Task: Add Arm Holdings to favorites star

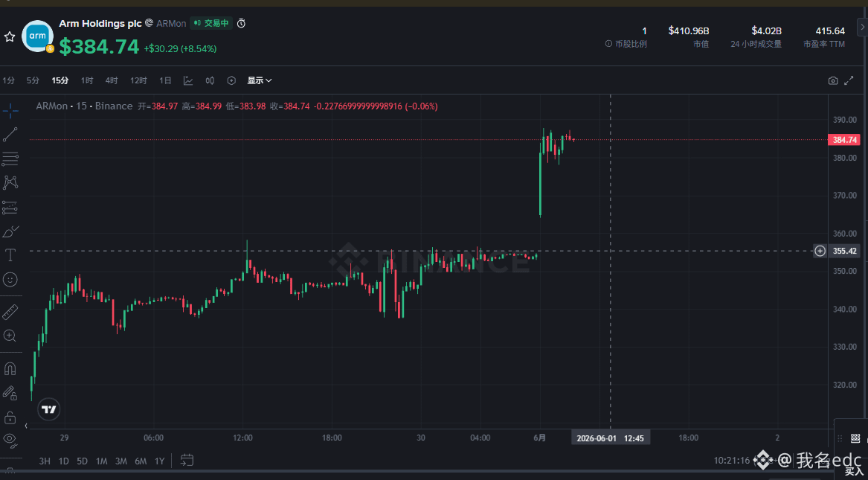Action: (x=10, y=37)
